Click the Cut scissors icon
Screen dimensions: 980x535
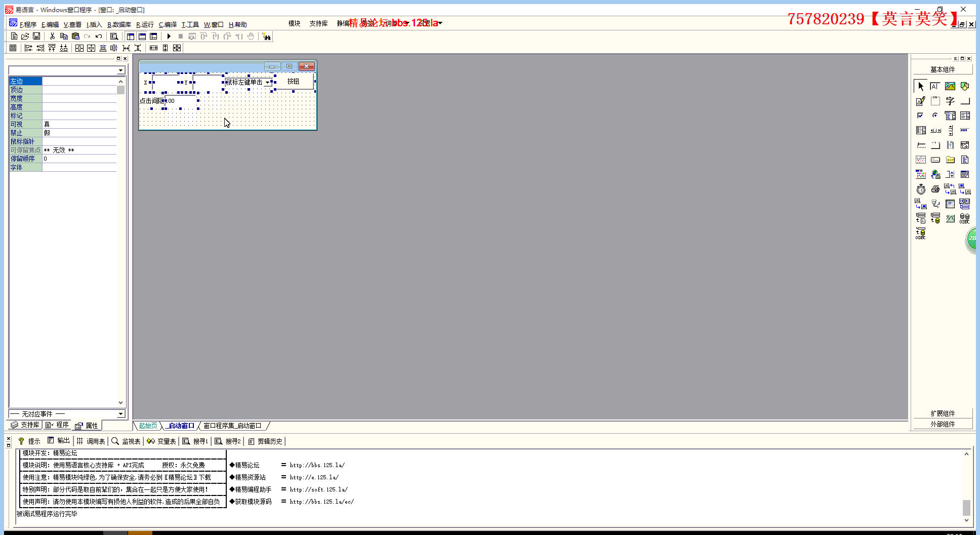[52, 36]
